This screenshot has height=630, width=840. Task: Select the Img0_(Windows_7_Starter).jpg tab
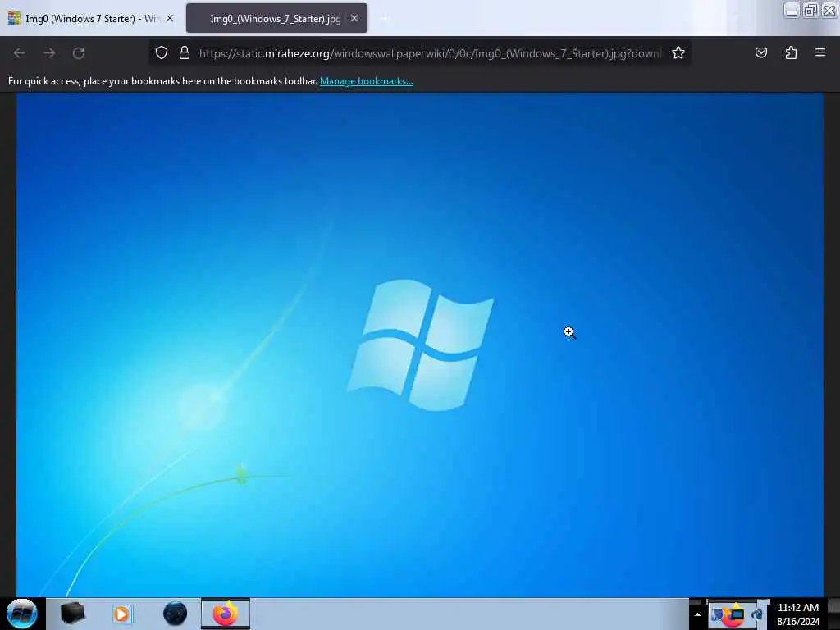pos(275,19)
